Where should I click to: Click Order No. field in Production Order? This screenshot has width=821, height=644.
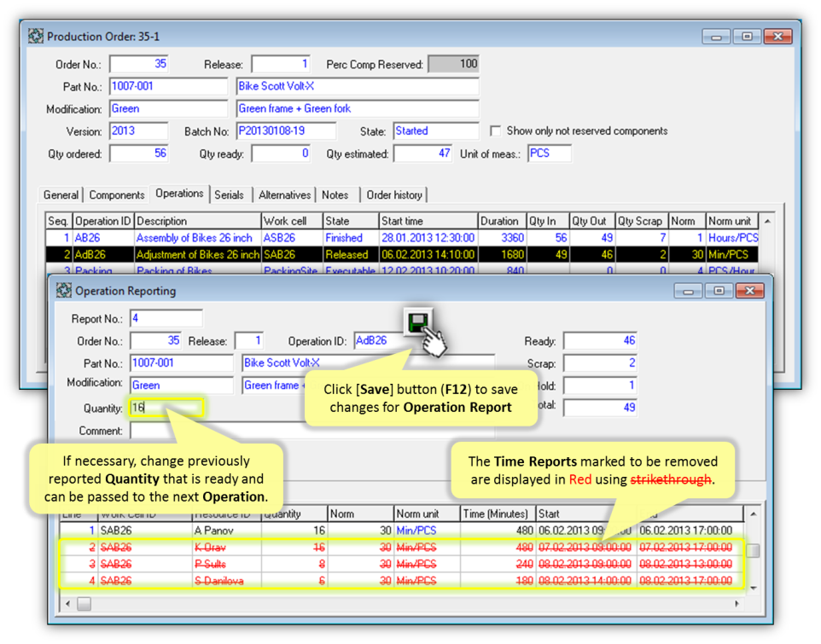click(139, 64)
